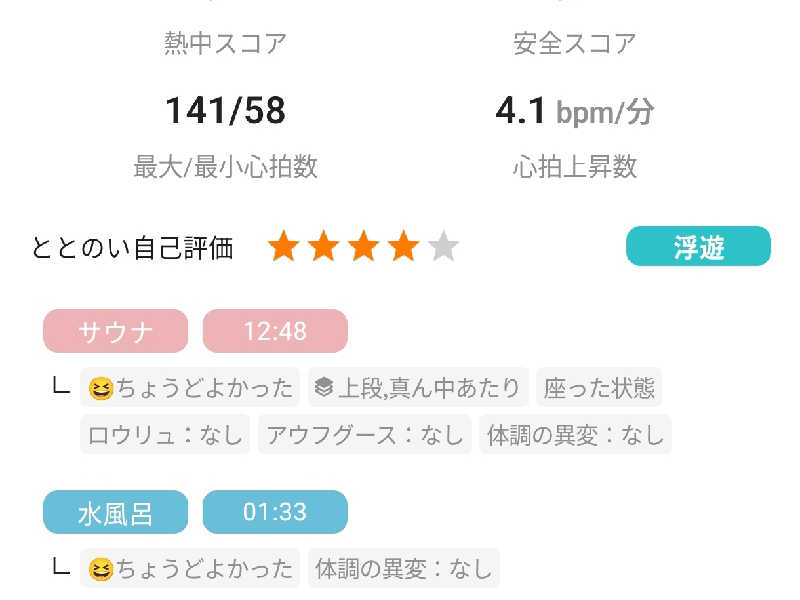Screen dimensions: 800x600
Task: Tap the 水風呂 duration 01:33 pill
Action: (275, 512)
